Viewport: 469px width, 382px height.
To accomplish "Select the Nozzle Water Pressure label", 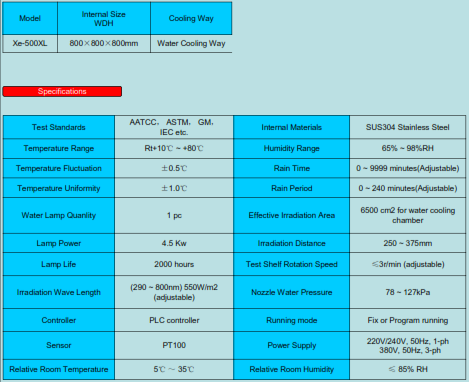I will (292, 292).
